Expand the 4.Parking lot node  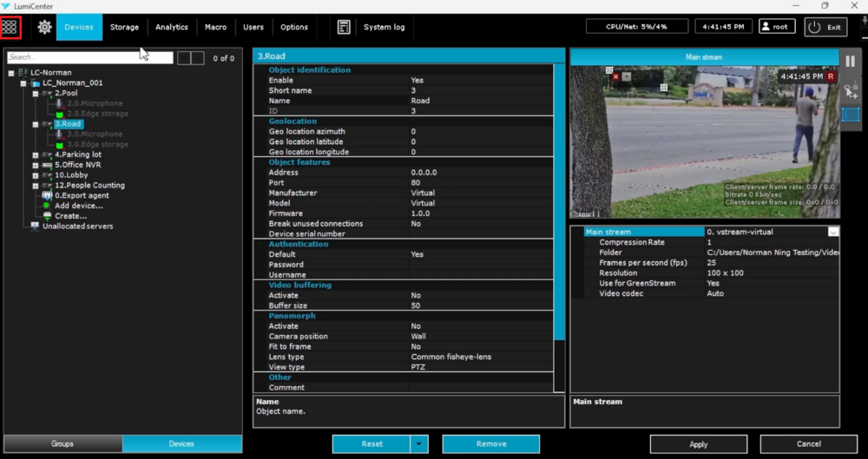tap(36, 154)
